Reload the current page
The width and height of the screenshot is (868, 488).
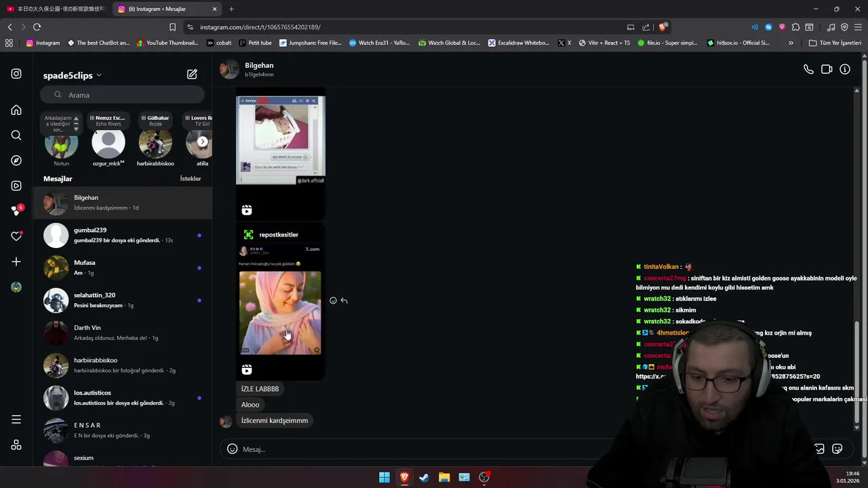pyautogui.click(x=37, y=27)
